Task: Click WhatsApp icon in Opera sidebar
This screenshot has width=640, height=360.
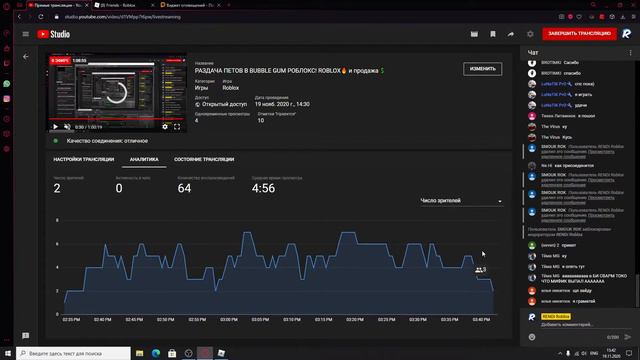Action: (x=7, y=84)
